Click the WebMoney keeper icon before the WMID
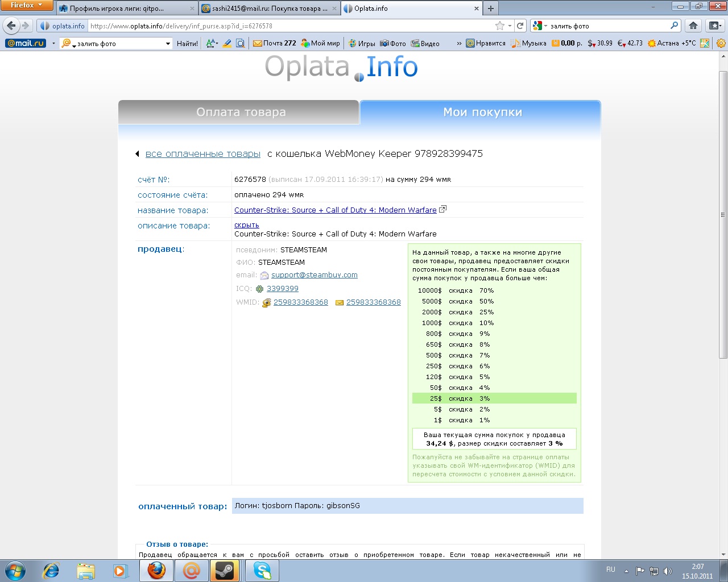This screenshot has height=582, width=728. [x=266, y=303]
